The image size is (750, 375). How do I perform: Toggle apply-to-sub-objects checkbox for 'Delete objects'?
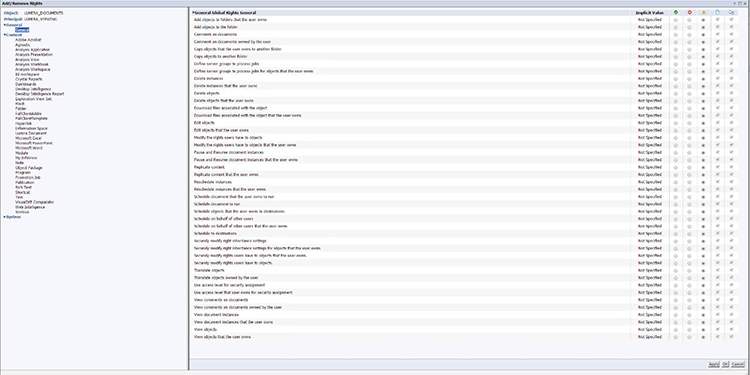(731, 94)
